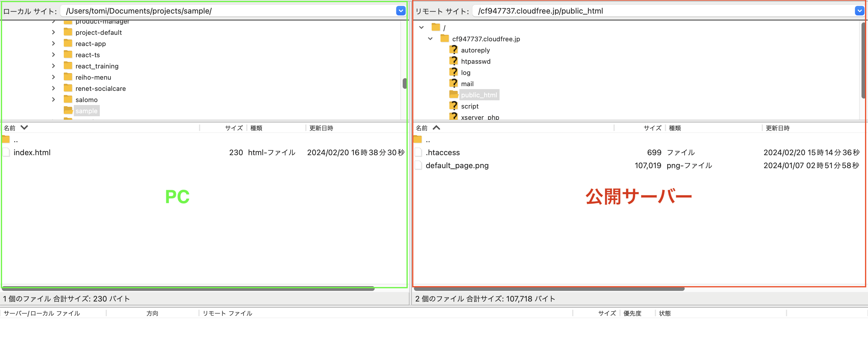
Task: Expand the react-ts folder tree node
Action: [53, 55]
